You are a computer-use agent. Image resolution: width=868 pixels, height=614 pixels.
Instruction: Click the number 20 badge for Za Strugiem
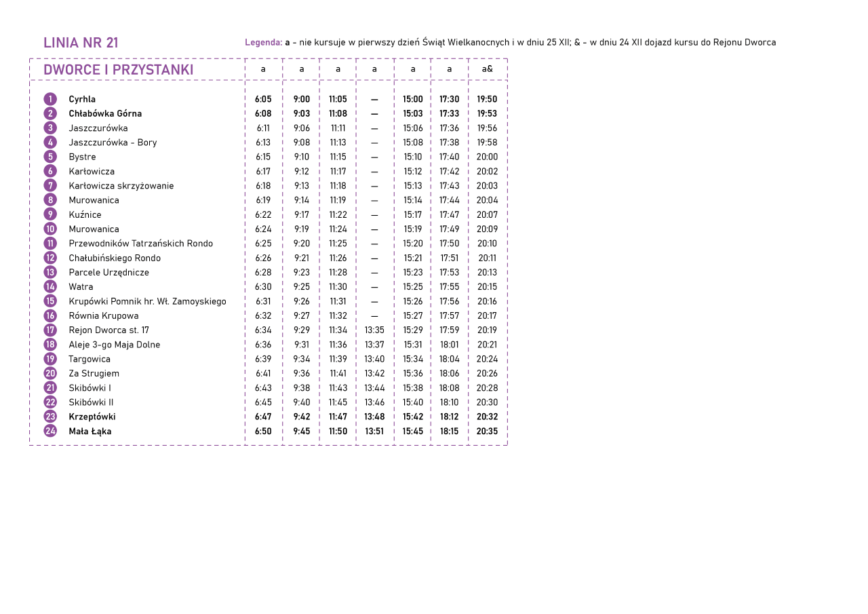(50, 373)
